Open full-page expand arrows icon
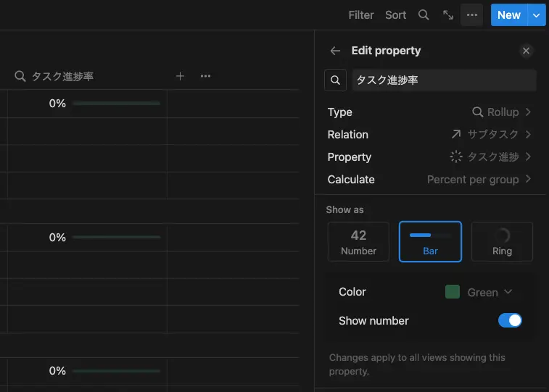This screenshot has height=392, width=549. click(x=448, y=15)
